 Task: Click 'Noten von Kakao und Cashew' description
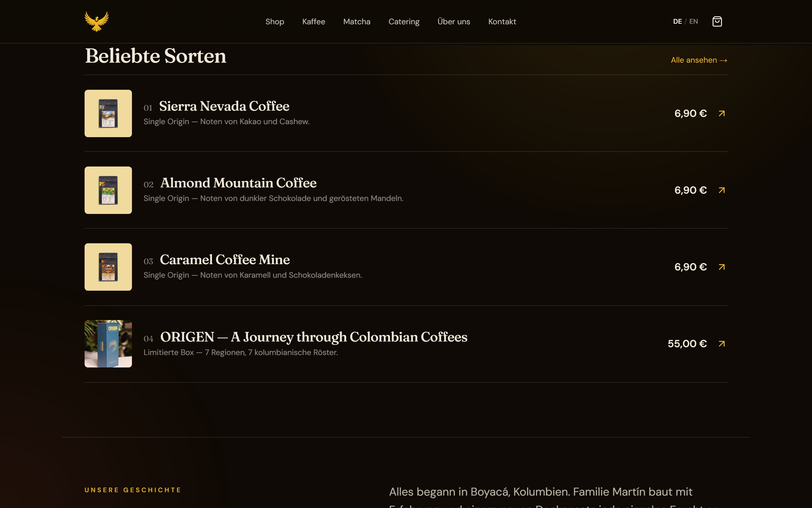[x=254, y=122]
